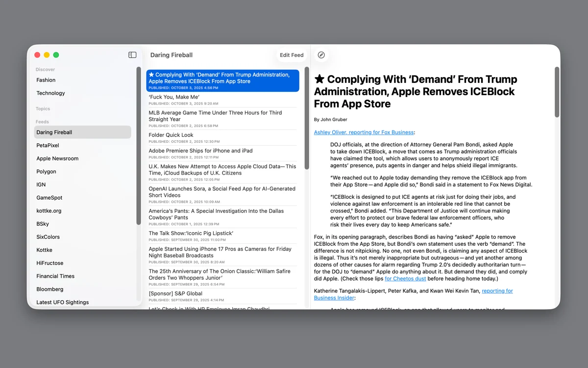The height and width of the screenshot is (368, 588).
Task: Open the 'Fuck You, Make Me' article
Action: 222,100
